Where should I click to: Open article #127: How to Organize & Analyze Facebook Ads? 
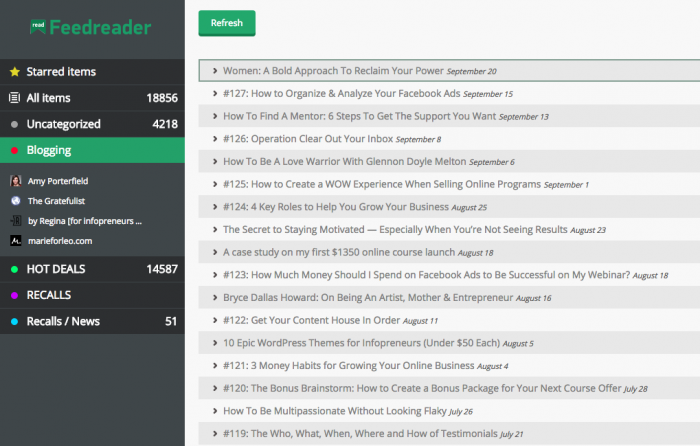(342, 93)
